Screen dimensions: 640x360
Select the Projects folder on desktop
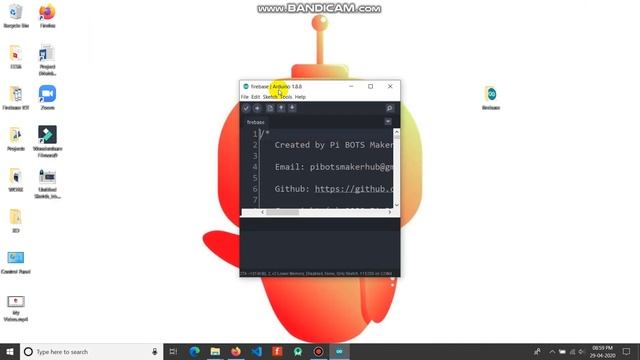pyautogui.click(x=16, y=139)
